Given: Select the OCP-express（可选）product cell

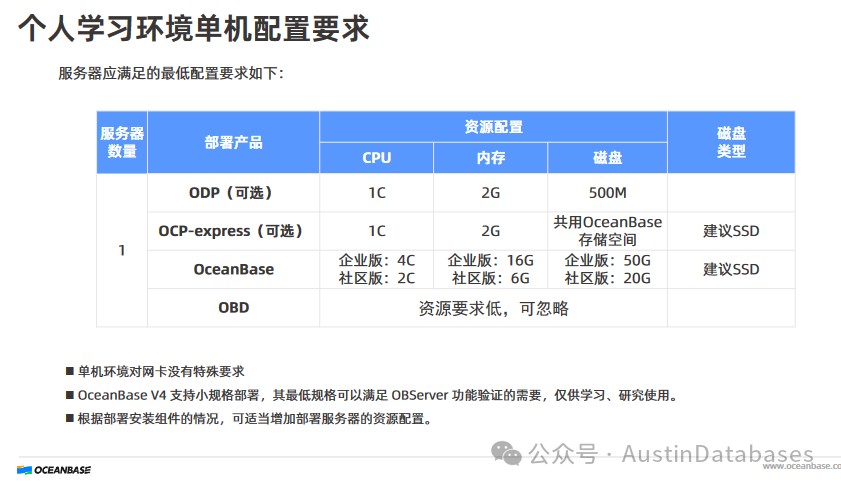Looking at the screenshot, I should click(233, 231).
